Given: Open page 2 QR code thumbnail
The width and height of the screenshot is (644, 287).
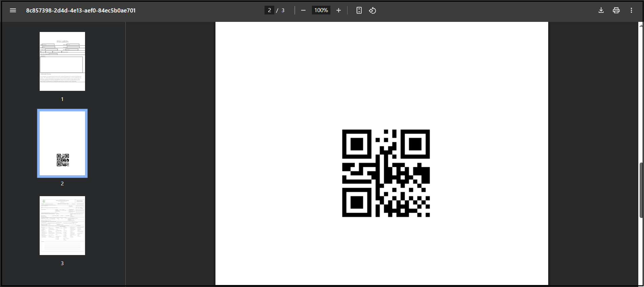Looking at the screenshot, I should [x=62, y=143].
